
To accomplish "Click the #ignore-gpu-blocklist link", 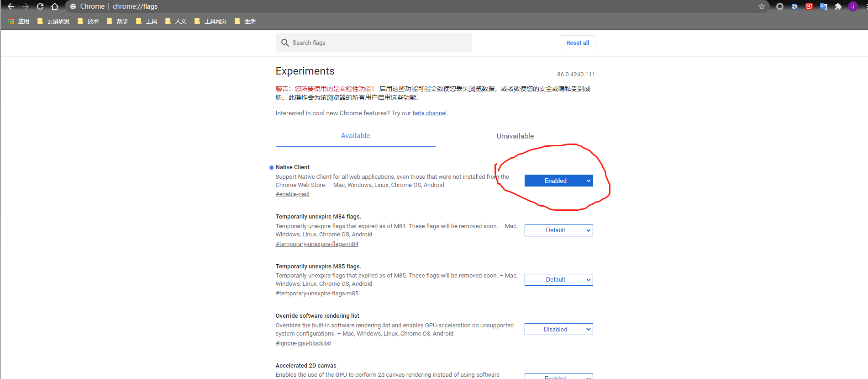I will 303,343.
